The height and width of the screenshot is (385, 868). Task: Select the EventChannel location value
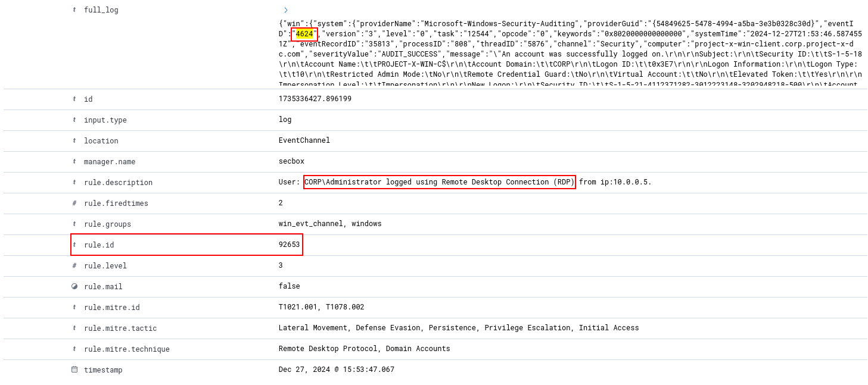(x=304, y=140)
